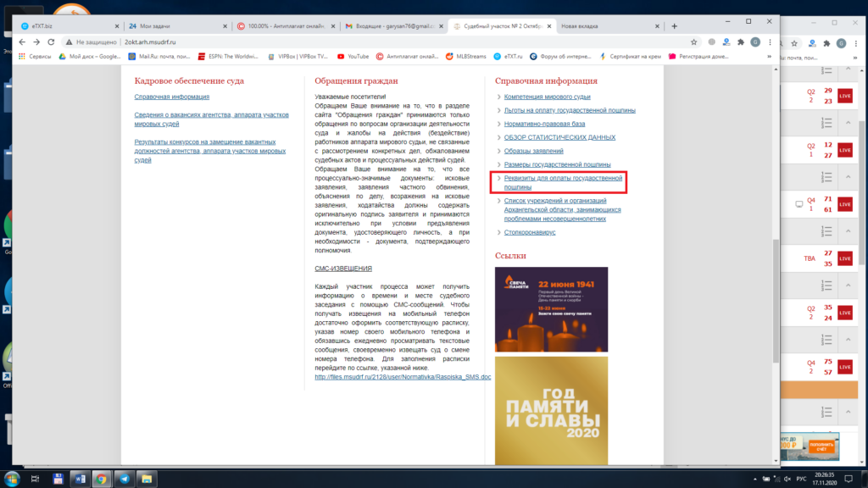
Task: Click the volume icon in system tray
Action: (x=787, y=480)
